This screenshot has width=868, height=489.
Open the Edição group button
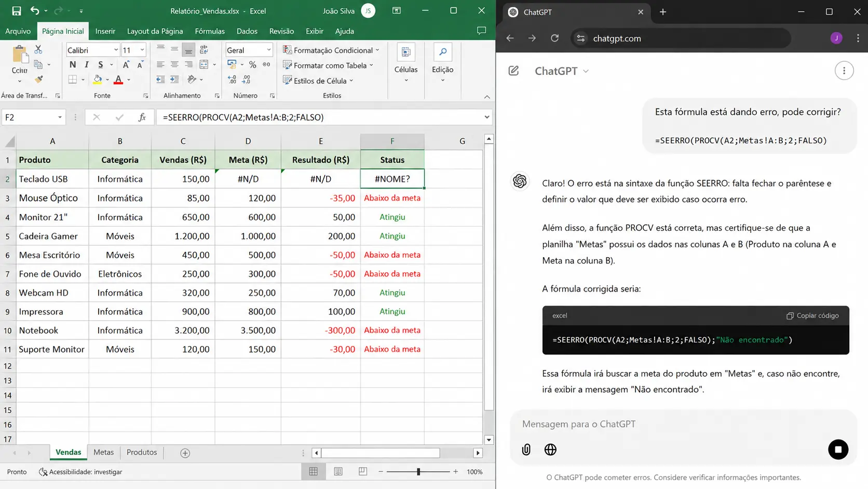point(442,63)
